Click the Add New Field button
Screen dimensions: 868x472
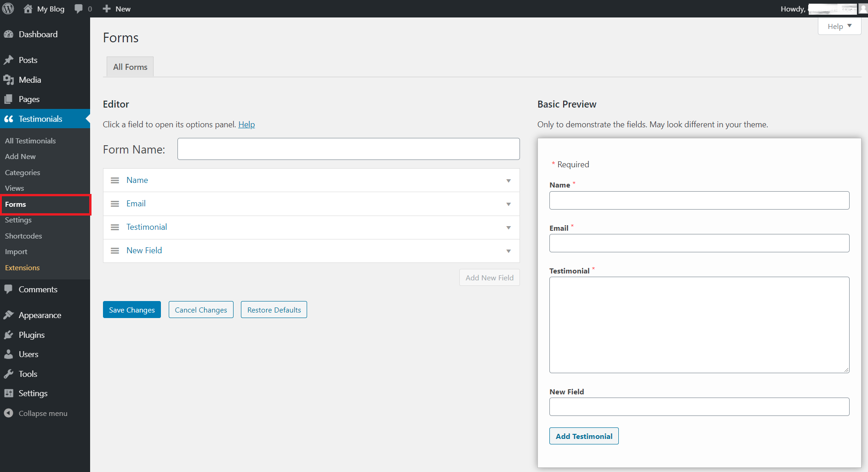tap(489, 277)
